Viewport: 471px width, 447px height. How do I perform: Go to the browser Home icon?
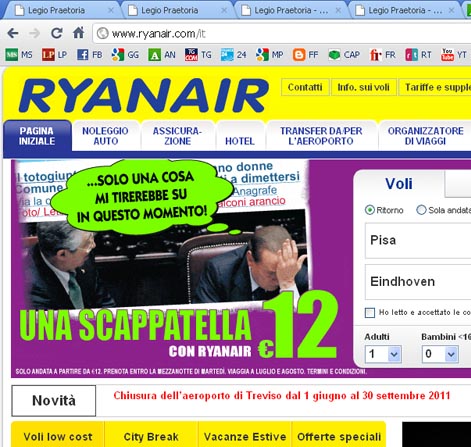click(x=79, y=33)
